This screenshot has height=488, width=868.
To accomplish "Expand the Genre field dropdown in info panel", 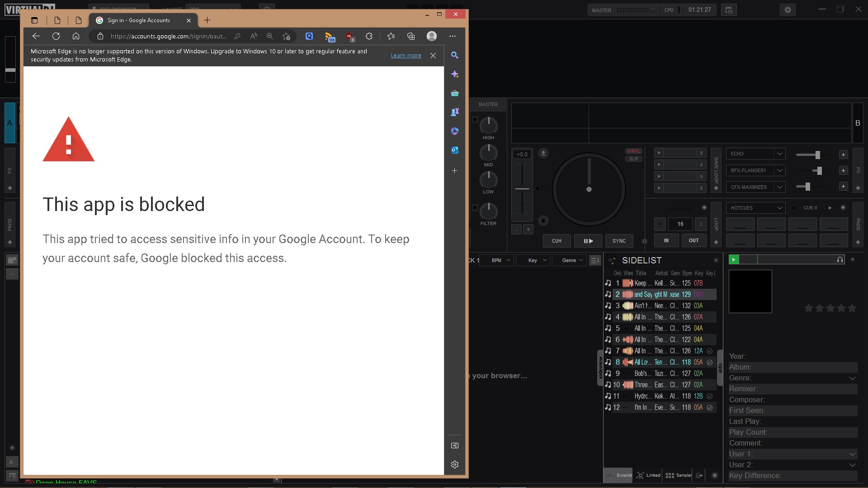I will click(x=852, y=378).
